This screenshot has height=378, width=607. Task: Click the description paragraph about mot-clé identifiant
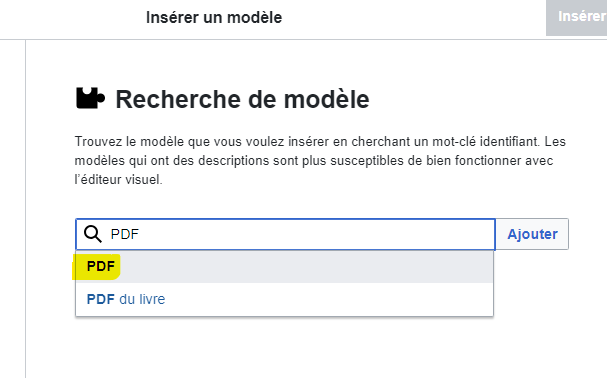(x=320, y=160)
